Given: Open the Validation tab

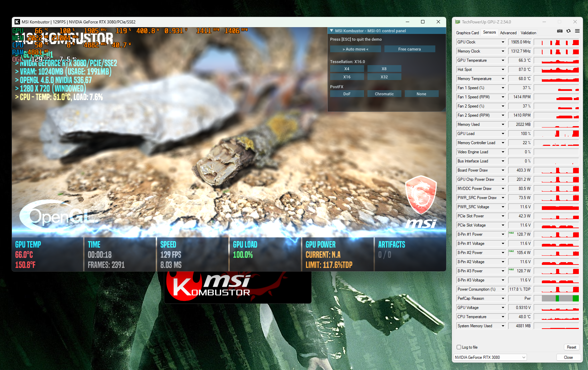Looking at the screenshot, I should tap(529, 33).
